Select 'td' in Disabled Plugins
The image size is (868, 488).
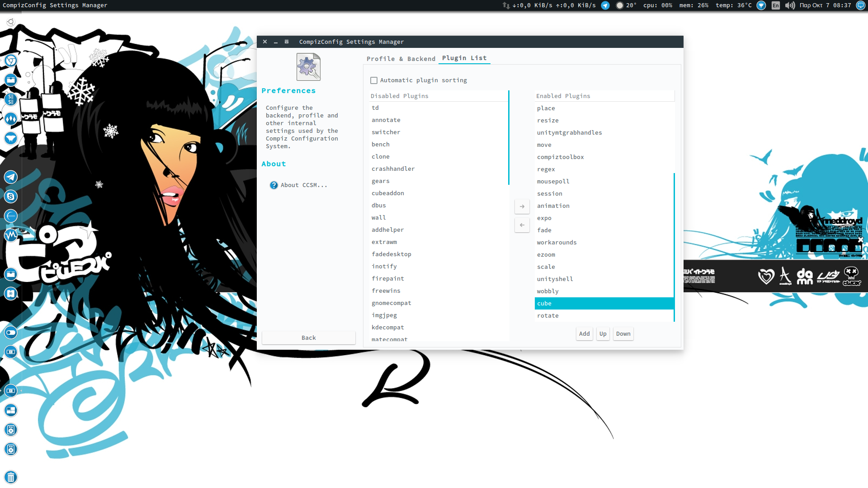pyautogui.click(x=439, y=108)
